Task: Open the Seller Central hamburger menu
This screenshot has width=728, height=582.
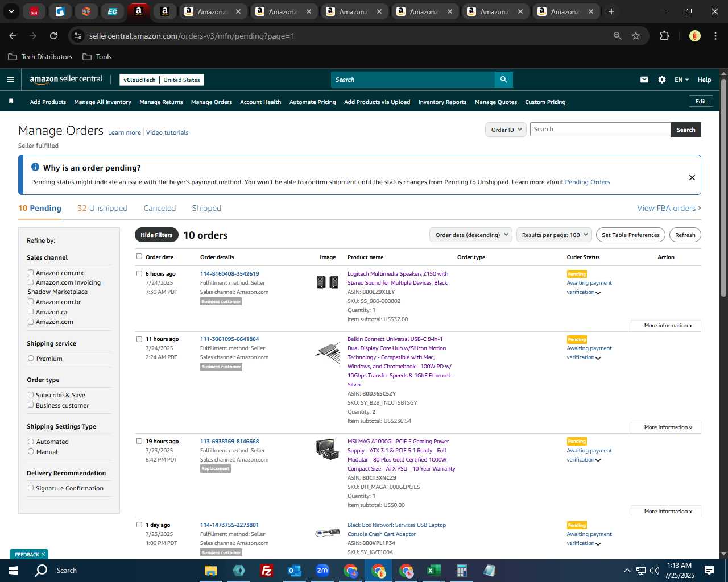Action: point(10,80)
